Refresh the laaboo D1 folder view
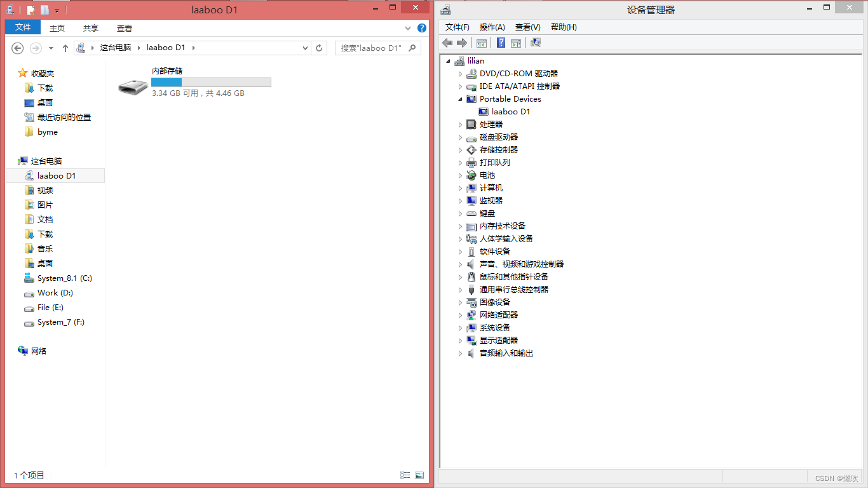 [x=320, y=48]
